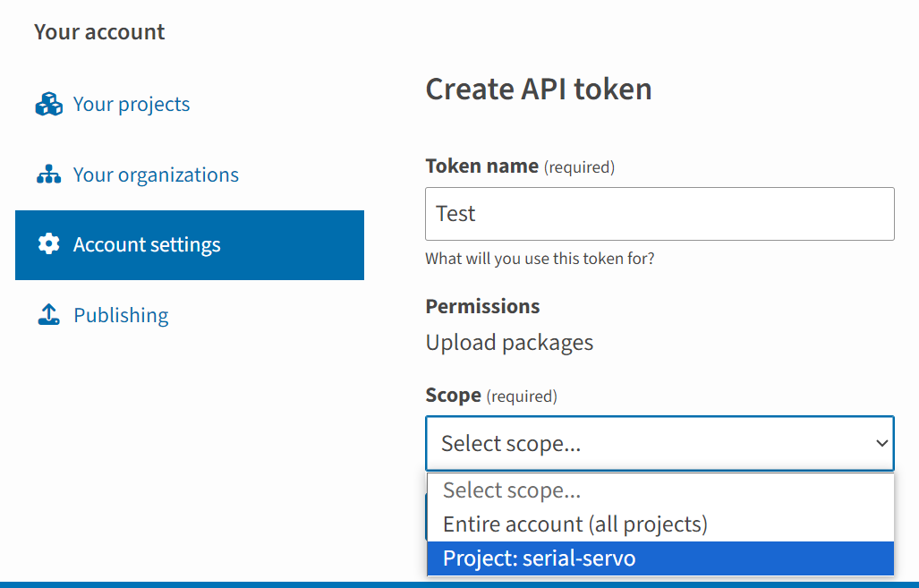The image size is (919, 588).
Task: Open Your projects link
Action: pos(132,105)
